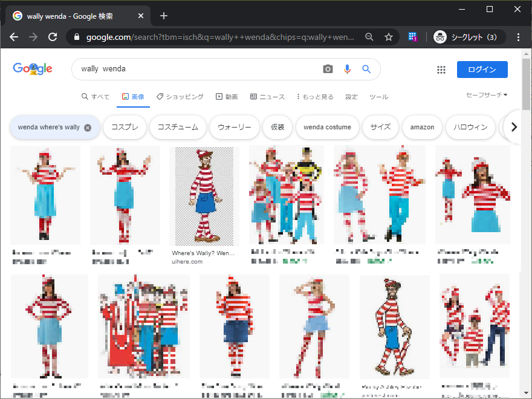The image size is (532, 399).
Task: Submit search with the blue magnifier
Action: 366,69
